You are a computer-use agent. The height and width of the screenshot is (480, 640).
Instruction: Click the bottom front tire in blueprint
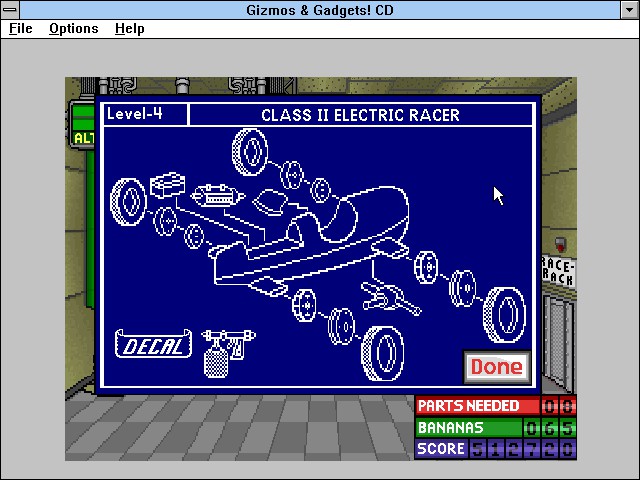coord(383,353)
